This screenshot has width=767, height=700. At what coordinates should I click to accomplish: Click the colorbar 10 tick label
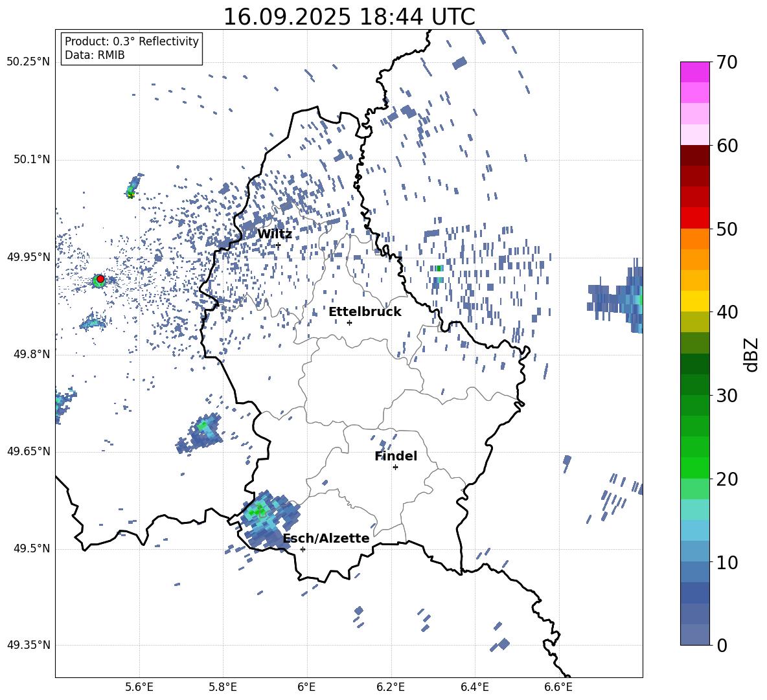pos(727,562)
